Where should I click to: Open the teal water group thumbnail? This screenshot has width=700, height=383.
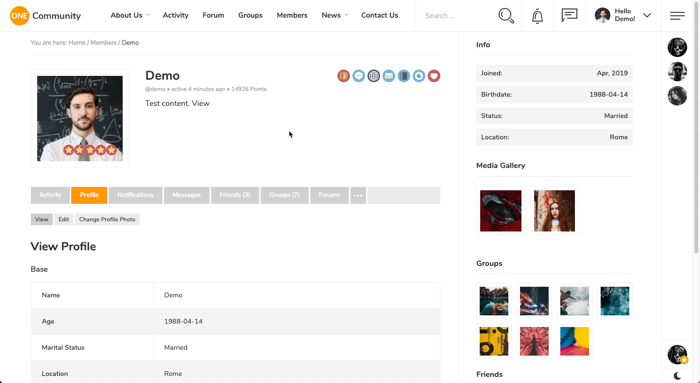(x=615, y=301)
